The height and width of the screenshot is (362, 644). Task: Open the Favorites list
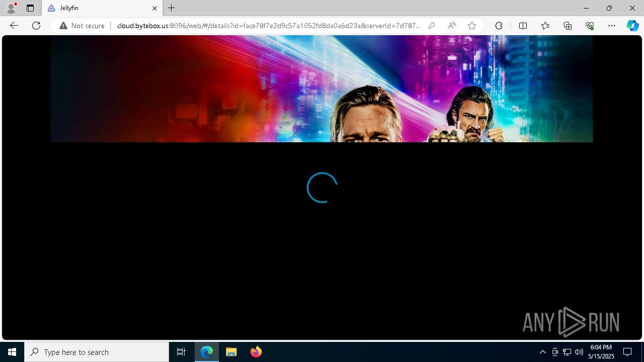(x=545, y=26)
